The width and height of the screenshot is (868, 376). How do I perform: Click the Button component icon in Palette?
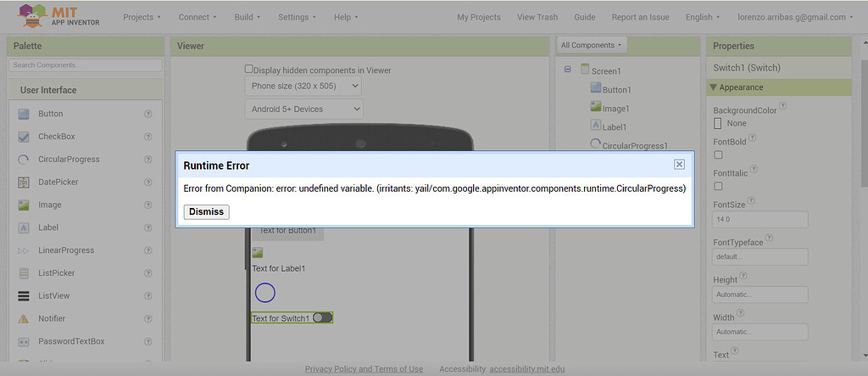(24, 114)
